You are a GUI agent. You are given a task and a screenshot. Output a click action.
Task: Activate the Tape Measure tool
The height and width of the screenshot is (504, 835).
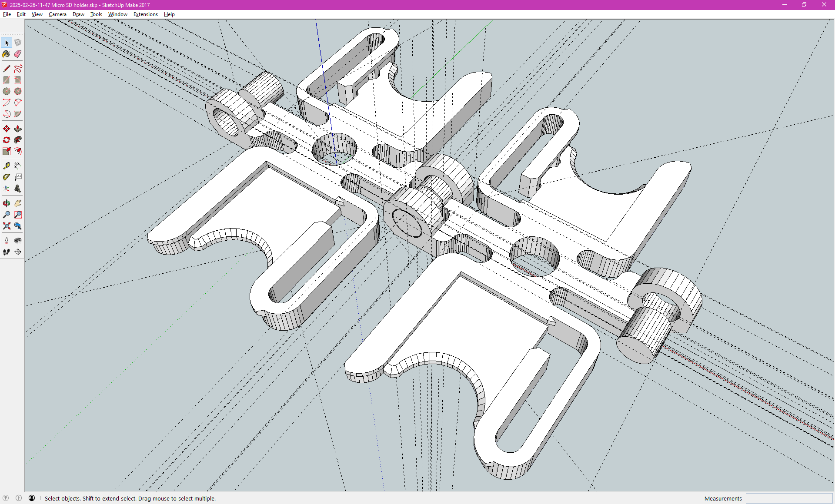coord(7,166)
